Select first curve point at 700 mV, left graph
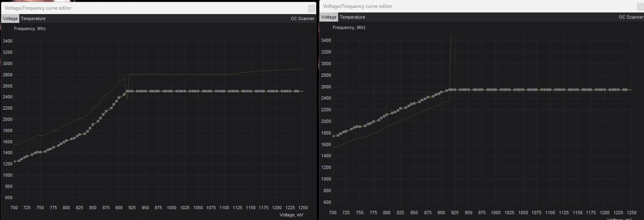Viewport: 644px width, 220px height. point(14,161)
